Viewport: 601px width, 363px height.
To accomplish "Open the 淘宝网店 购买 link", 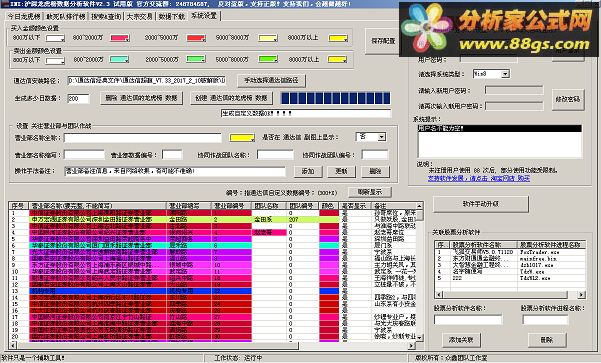I will coord(479,178).
